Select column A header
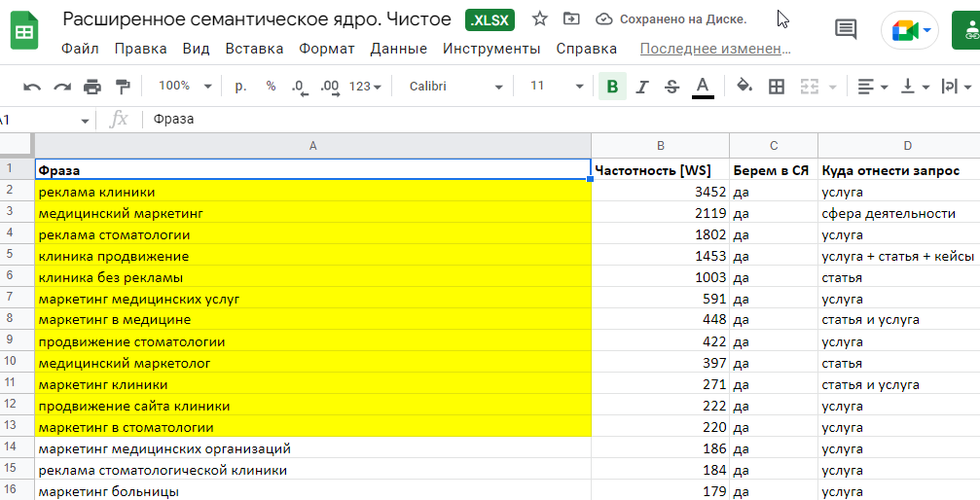 [x=312, y=146]
